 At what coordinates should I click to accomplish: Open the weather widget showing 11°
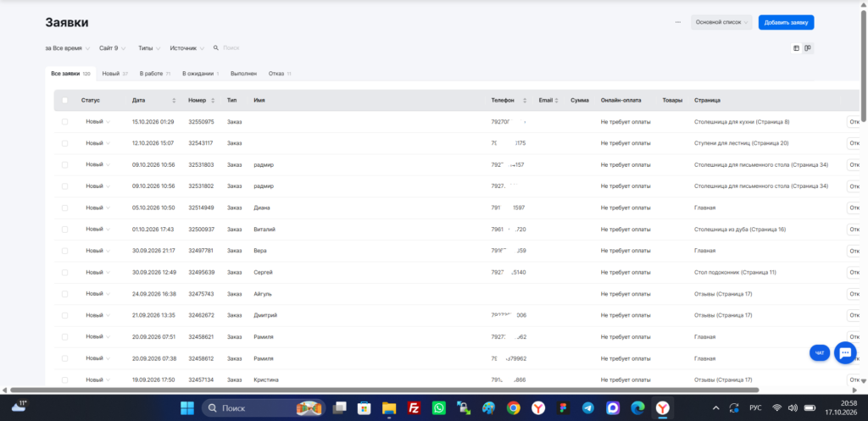tap(19, 407)
